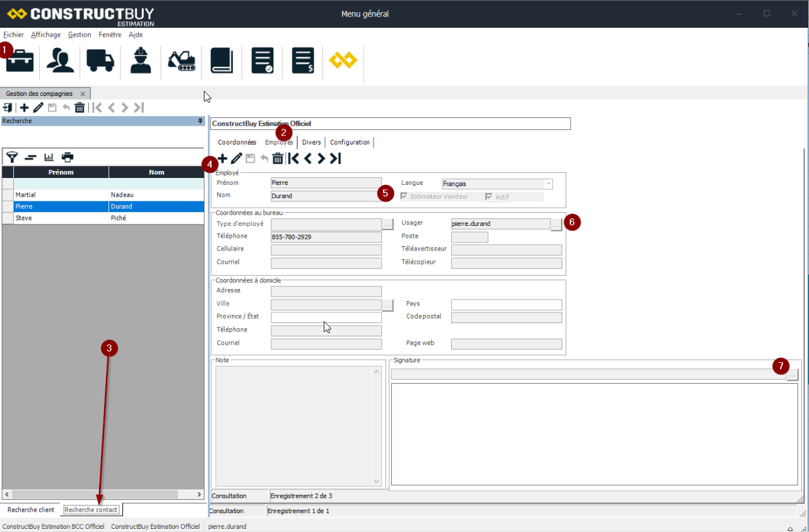
Task: Open the truck suppliers toolbar icon
Action: (x=100, y=61)
